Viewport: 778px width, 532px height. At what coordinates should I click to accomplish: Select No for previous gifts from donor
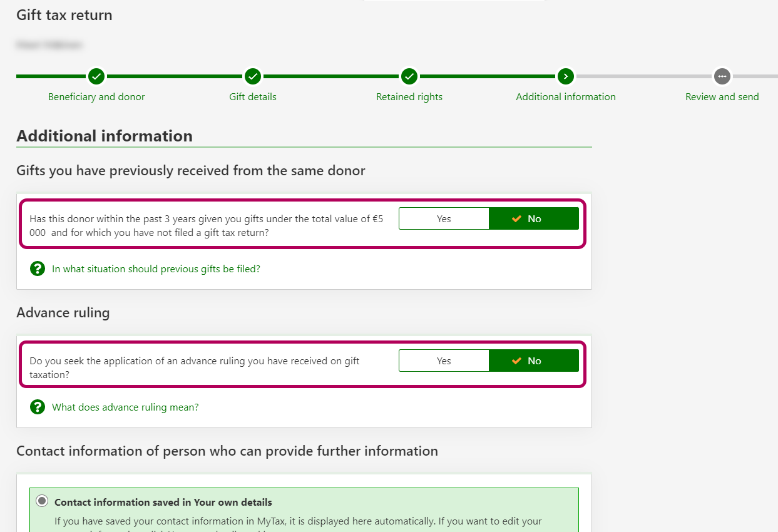533,219
